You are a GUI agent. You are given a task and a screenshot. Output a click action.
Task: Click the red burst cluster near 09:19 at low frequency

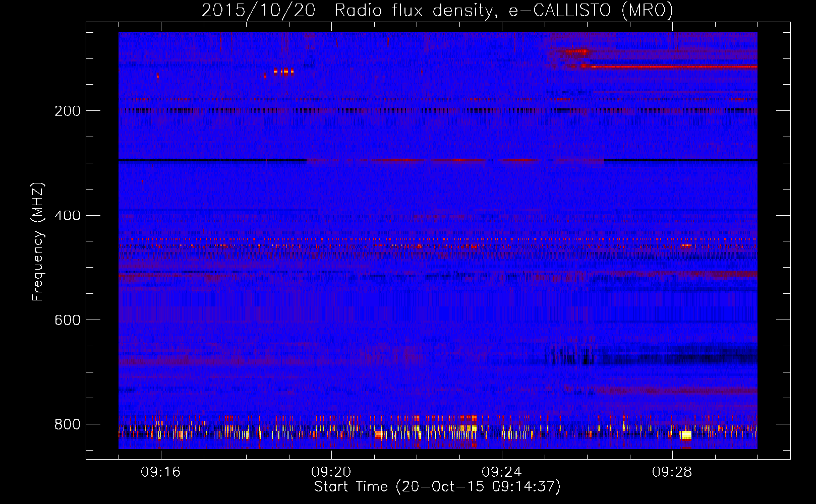(x=283, y=72)
